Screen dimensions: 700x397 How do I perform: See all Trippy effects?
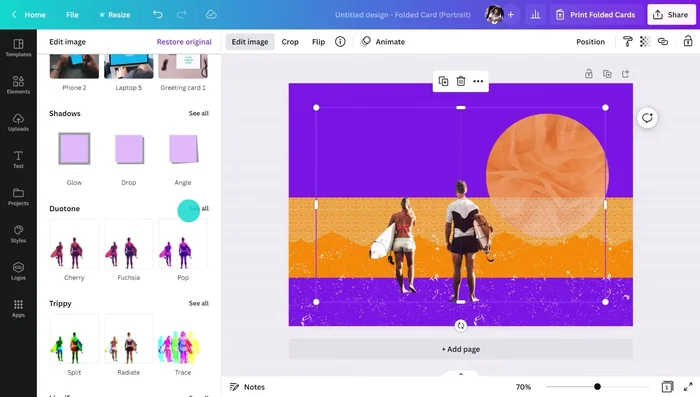click(199, 303)
